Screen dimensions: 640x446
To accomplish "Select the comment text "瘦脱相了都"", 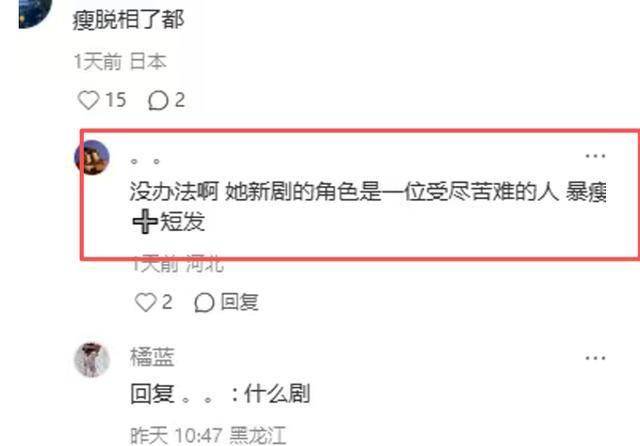I will tap(128, 20).
